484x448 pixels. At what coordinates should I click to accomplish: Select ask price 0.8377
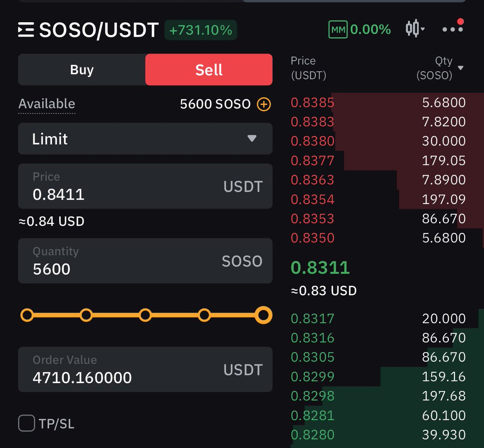tap(313, 160)
